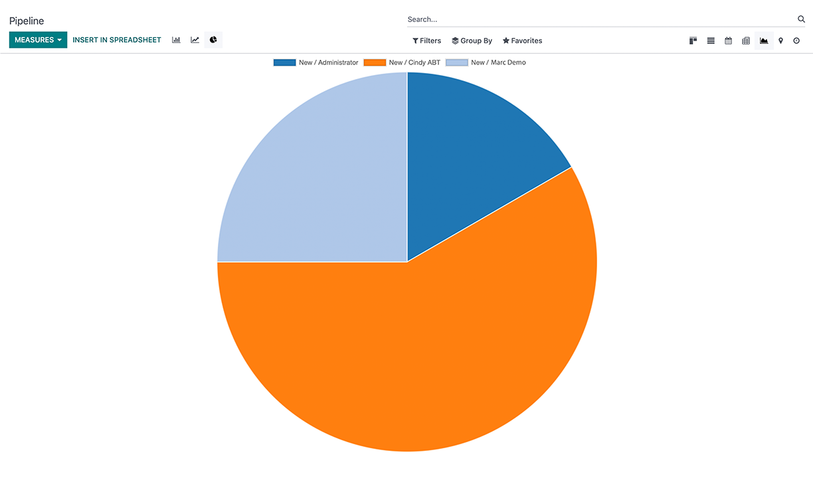The width and height of the screenshot is (813, 504).
Task: Switch to List view
Action: 711,41
